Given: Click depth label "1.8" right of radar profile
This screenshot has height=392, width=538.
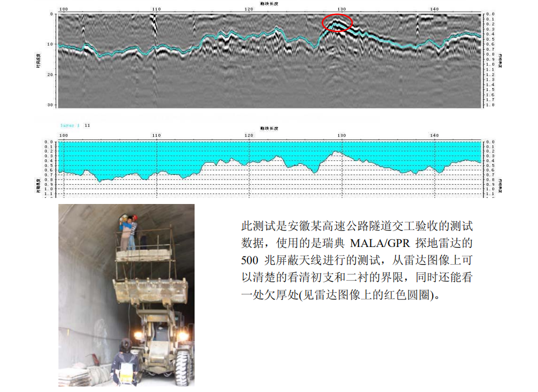Looking at the screenshot, I should pyautogui.click(x=490, y=105).
